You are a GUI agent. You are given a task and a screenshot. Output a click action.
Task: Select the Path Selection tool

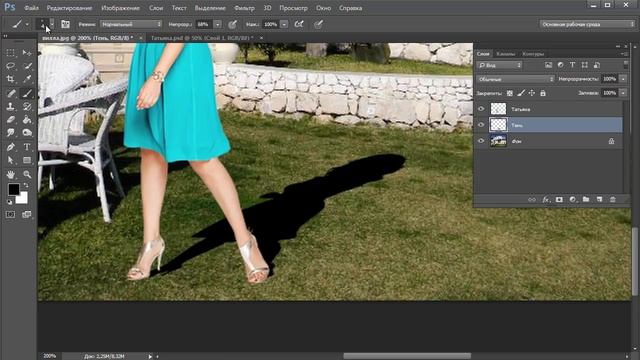click(x=11, y=160)
